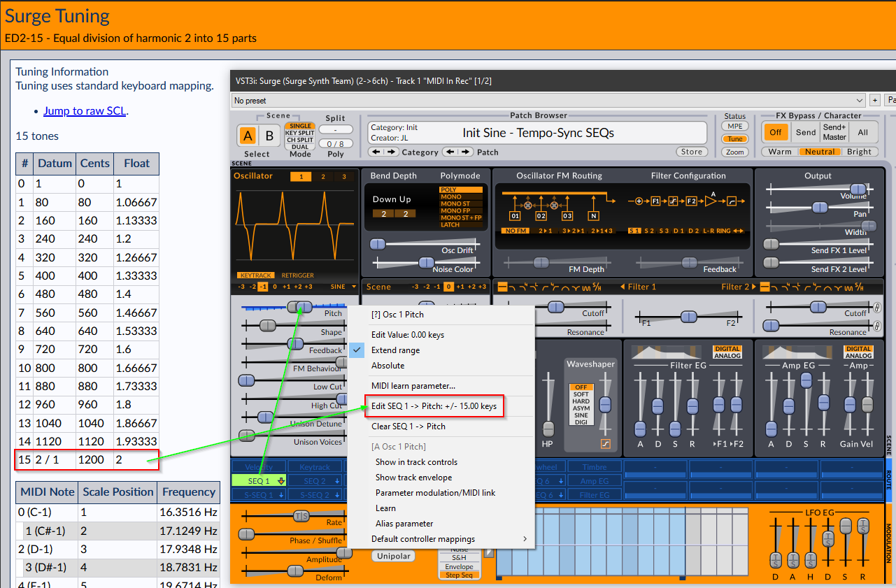Open Filter 1 type menu arrow
This screenshot has width=896, height=588.
point(621,287)
